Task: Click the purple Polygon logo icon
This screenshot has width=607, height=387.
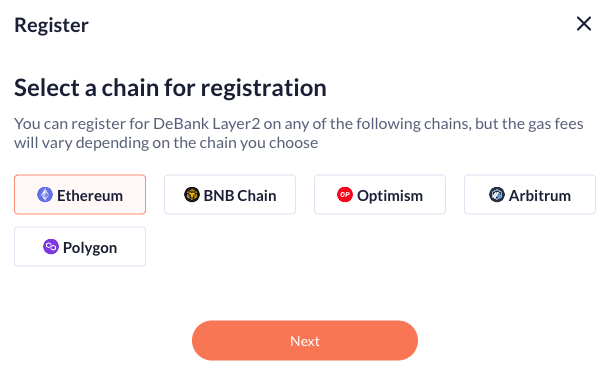Action: click(51, 247)
